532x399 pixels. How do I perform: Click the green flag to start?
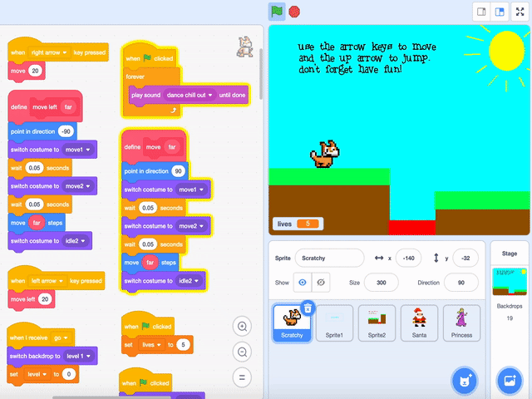click(275, 12)
